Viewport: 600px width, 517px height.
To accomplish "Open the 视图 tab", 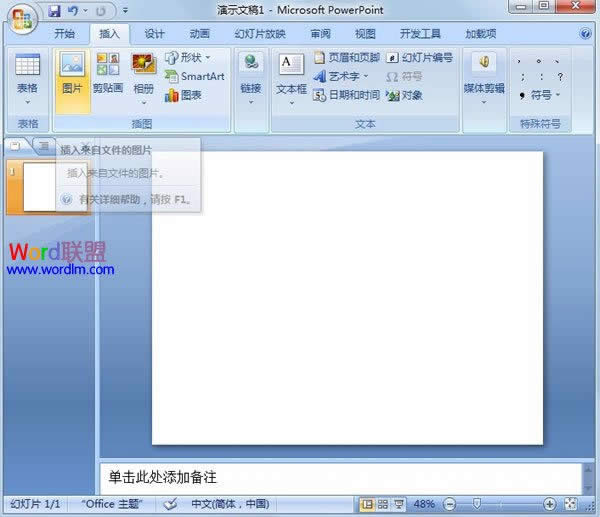I will click(365, 34).
